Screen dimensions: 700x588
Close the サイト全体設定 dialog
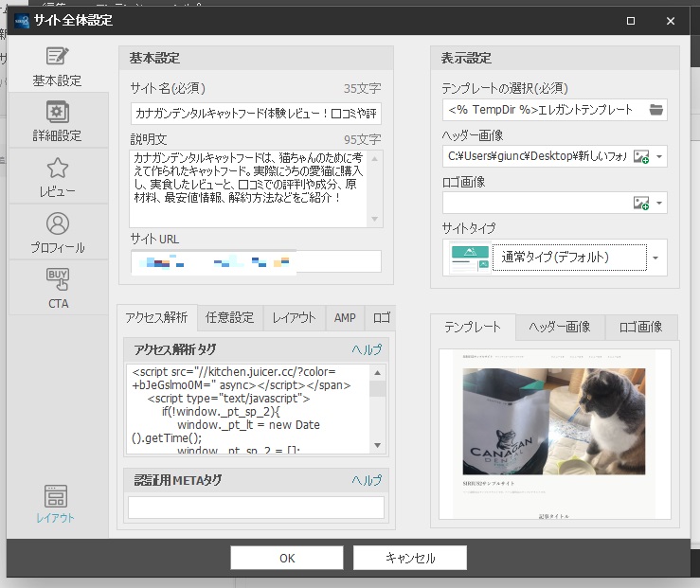[x=671, y=21]
